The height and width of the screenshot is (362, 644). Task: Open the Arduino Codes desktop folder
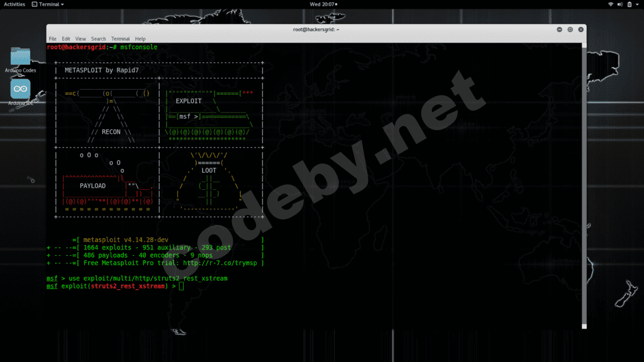[20, 60]
